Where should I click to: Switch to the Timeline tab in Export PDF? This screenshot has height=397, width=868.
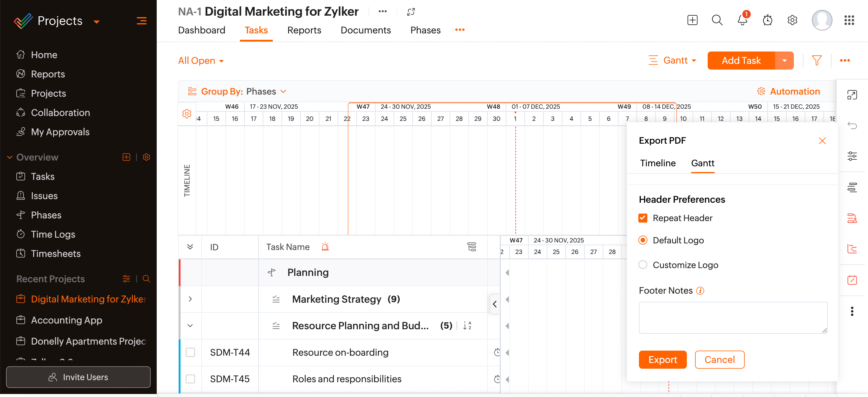click(x=657, y=163)
